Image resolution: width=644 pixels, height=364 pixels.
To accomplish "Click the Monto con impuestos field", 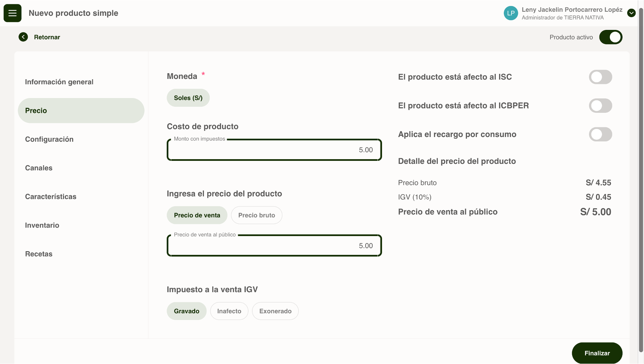I will tap(274, 150).
